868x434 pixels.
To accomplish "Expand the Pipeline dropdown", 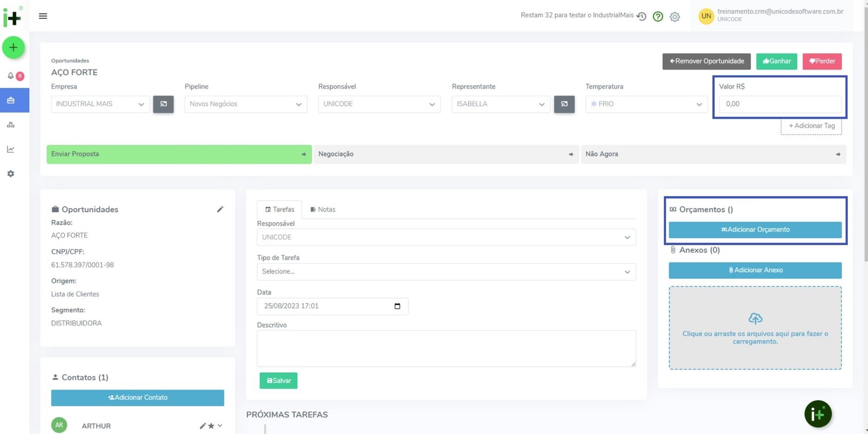I will (x=246, y=104).
